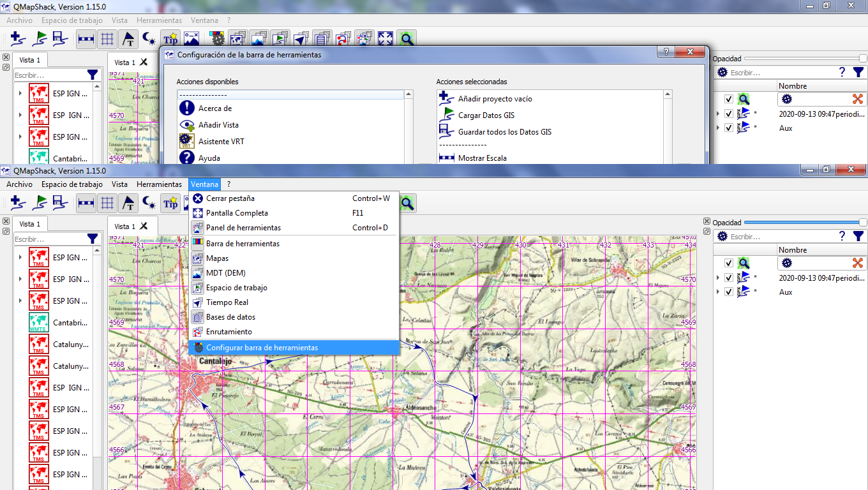Click gear beside workspace filter field in Ventana-menu window
This screenshot has width=868, height=490.
tap(722, 236)
